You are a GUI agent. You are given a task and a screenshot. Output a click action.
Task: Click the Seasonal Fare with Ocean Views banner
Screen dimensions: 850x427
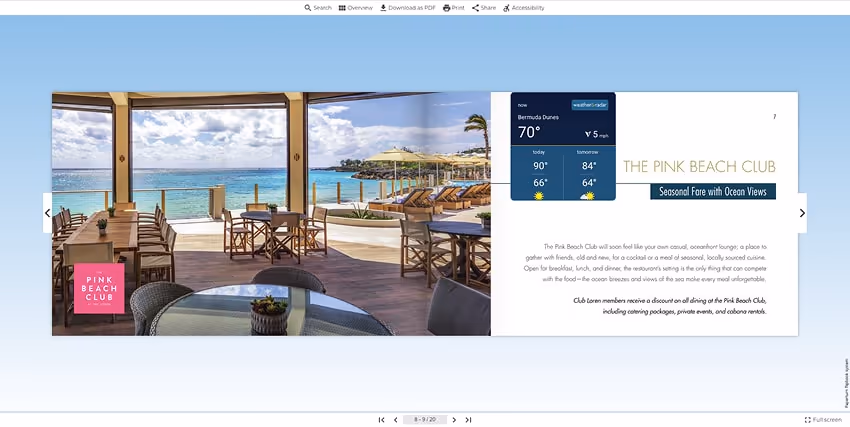click(x=713, y=191)
